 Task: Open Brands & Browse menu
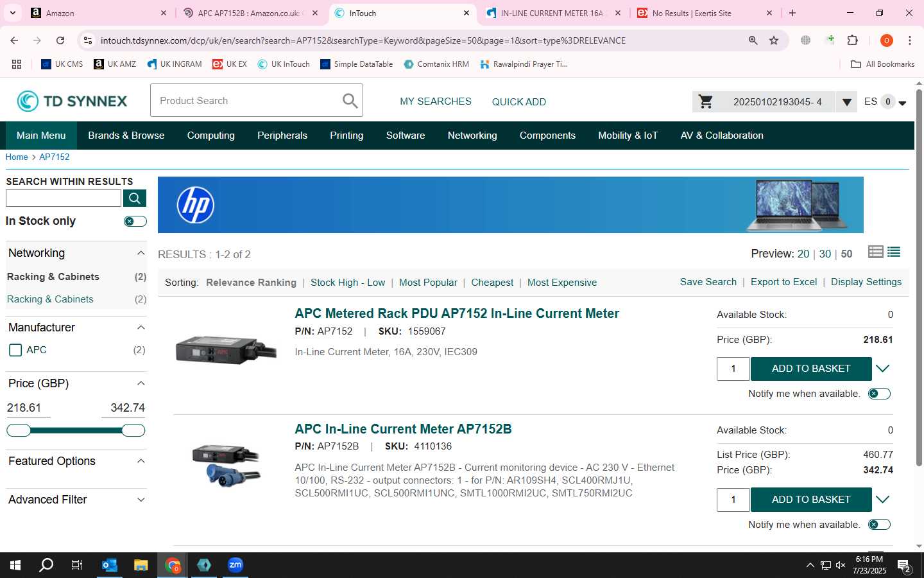coord(126,136)
